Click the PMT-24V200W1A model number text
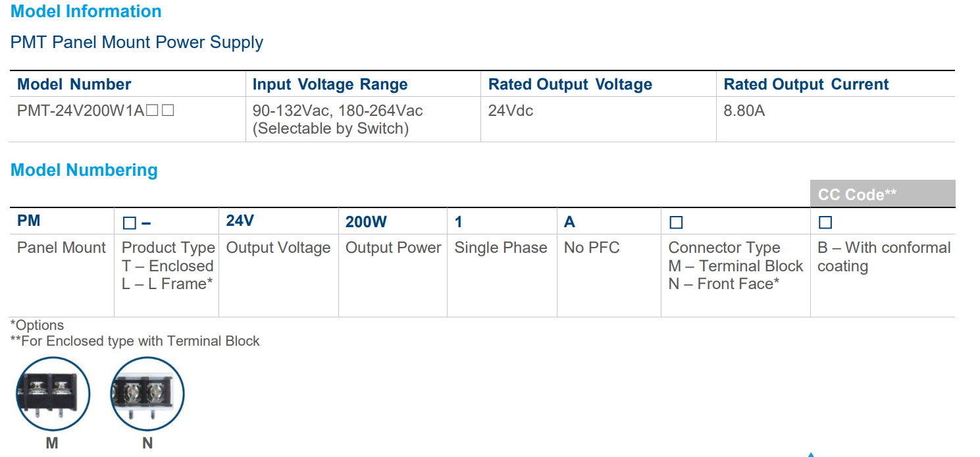 [81, 111]
